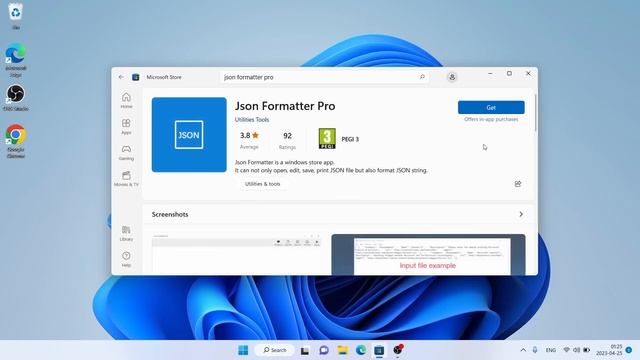Viewport: 640px width, 360px height.
Task: Open the Input file example screenshot
Action: pyautogui.click(x=428, y=254)
